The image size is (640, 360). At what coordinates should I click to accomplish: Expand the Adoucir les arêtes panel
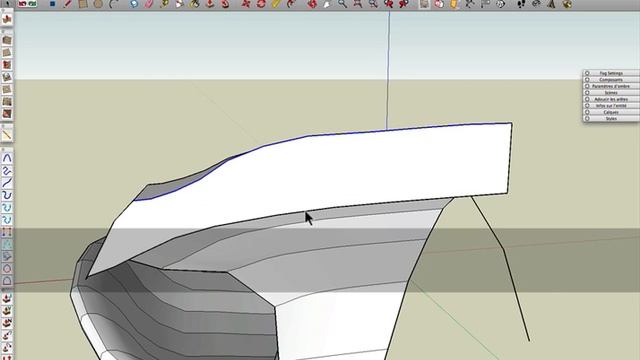[x=611, y=99]
